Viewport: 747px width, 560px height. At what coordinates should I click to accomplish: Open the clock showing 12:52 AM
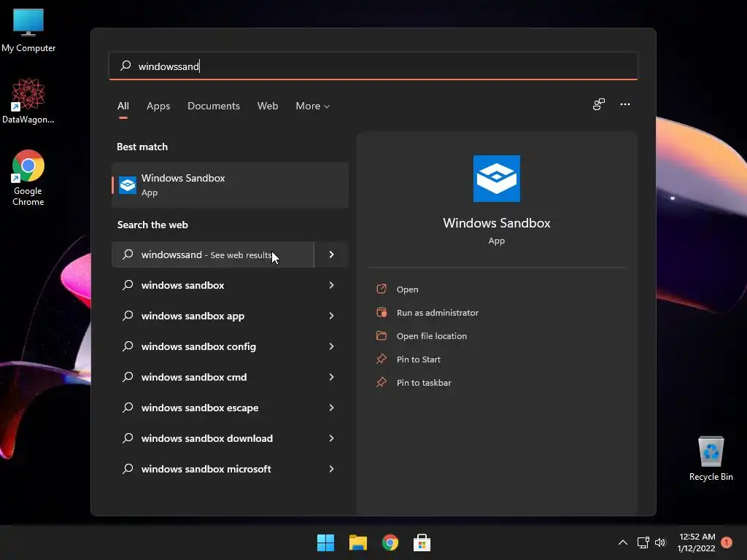tap(697, 542)
